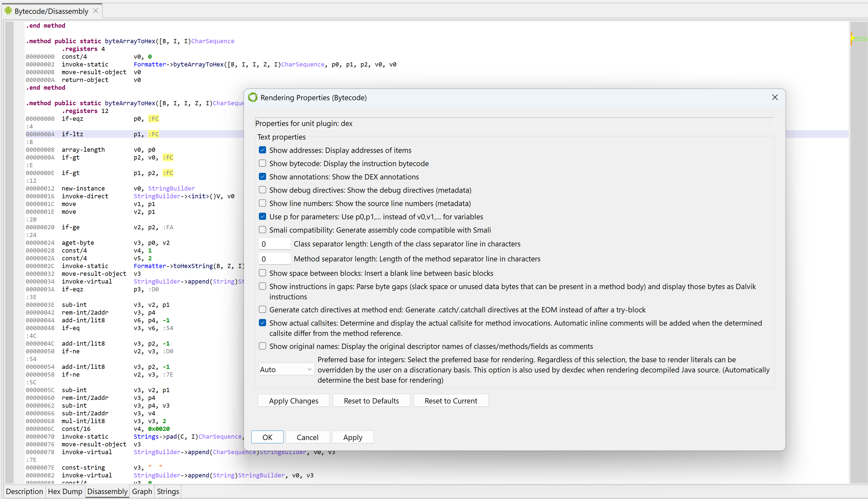Screen dimensions: 868x499
Task: Click the Class separator length field
Action: tap(274, 244)
